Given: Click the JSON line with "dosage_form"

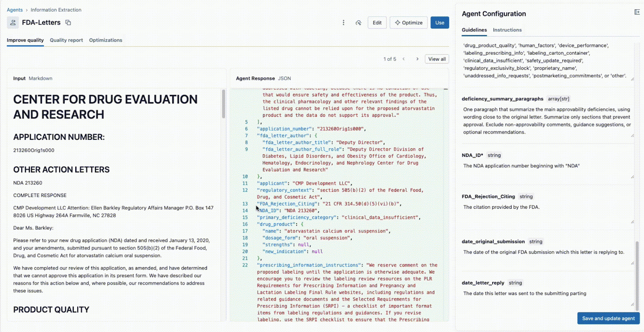Looking at the screenshot, I should 308,238.
